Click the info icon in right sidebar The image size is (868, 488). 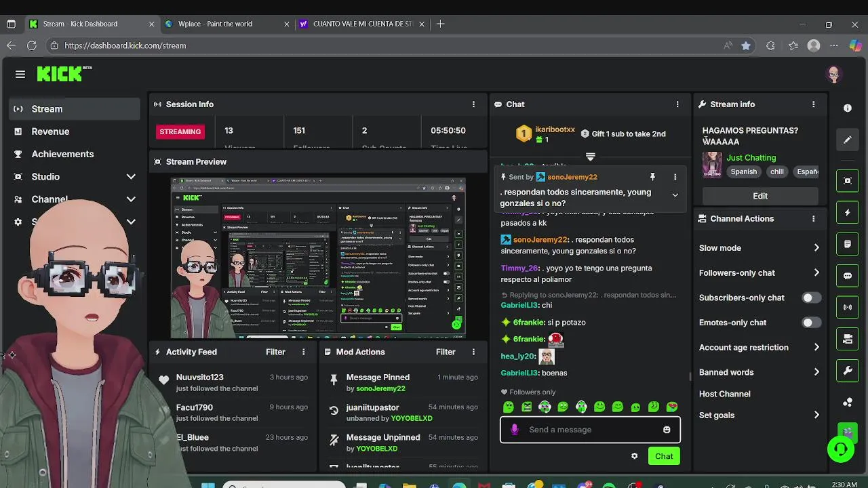[x=848, y=108]
